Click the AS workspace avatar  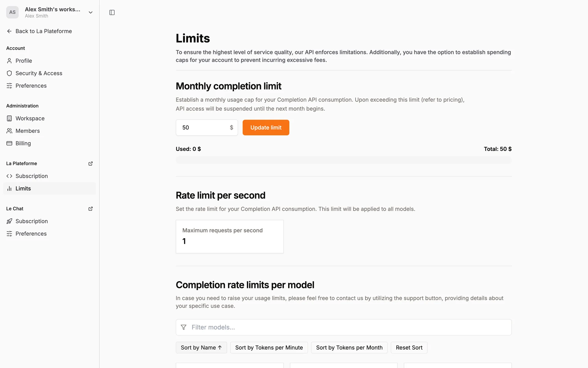click(x=12, y=13)
